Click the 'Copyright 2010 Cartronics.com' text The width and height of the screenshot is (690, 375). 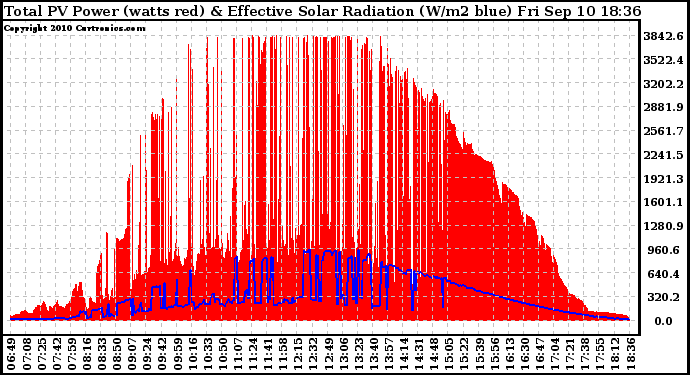click(75, 28)
